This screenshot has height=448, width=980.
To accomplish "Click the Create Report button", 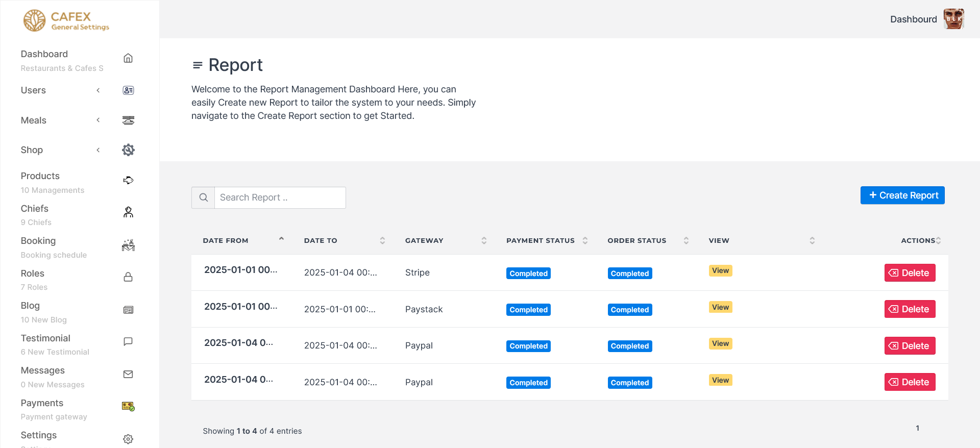I will pos(902,195).
